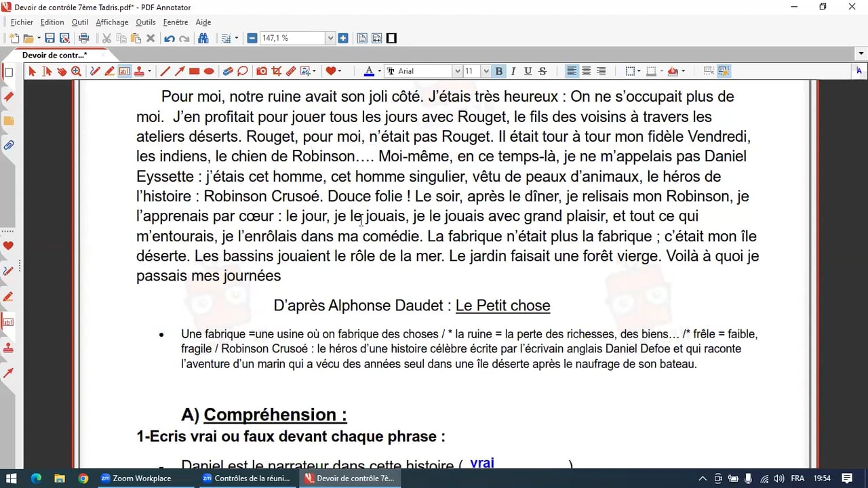Print the document using printer icon

click(x=84, y=39)
